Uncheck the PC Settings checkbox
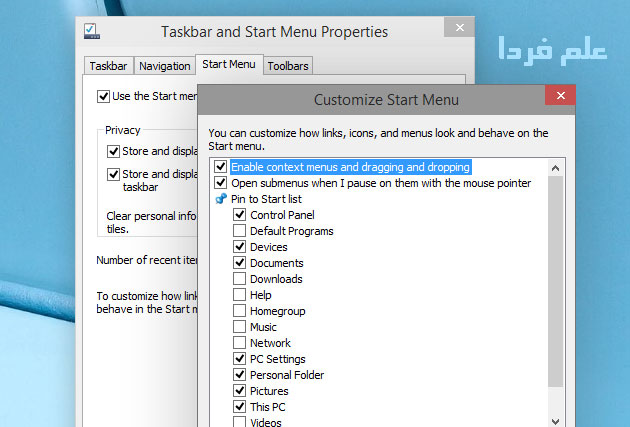Image resolution: width=630 pixels, height=427 pixels. [x=240, y=359]
